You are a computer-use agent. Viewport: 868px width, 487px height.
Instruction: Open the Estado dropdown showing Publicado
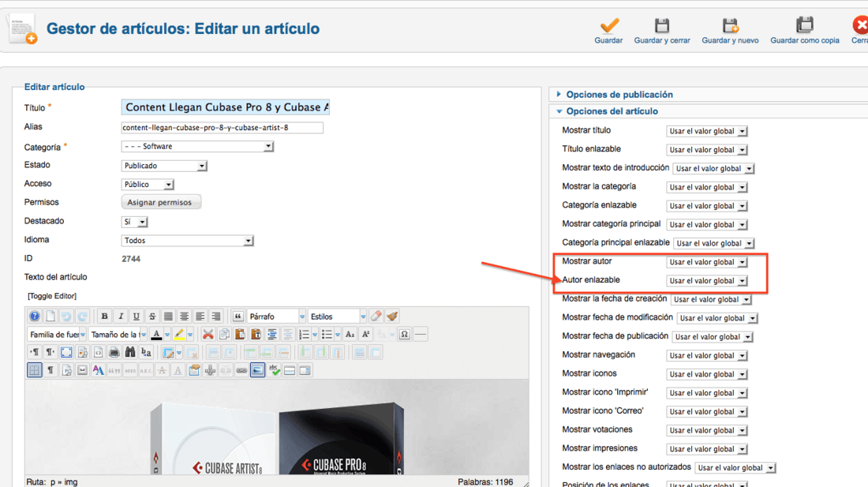[164, 166]
